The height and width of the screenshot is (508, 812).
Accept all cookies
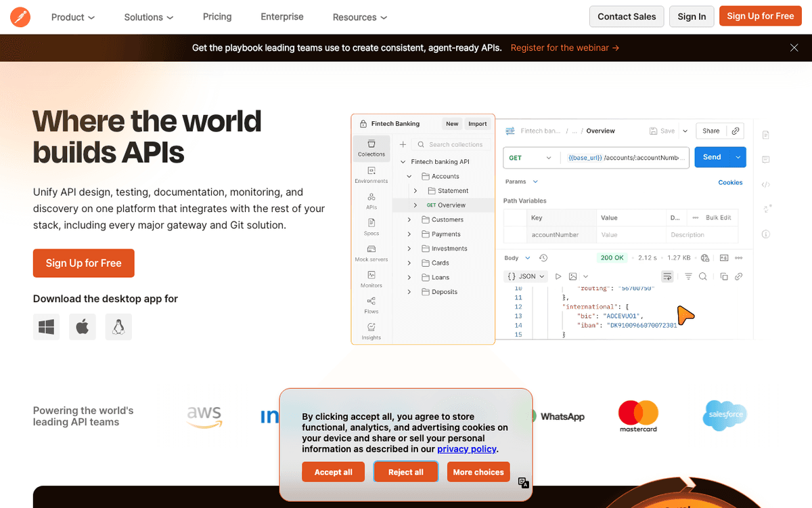pos(334,472)
